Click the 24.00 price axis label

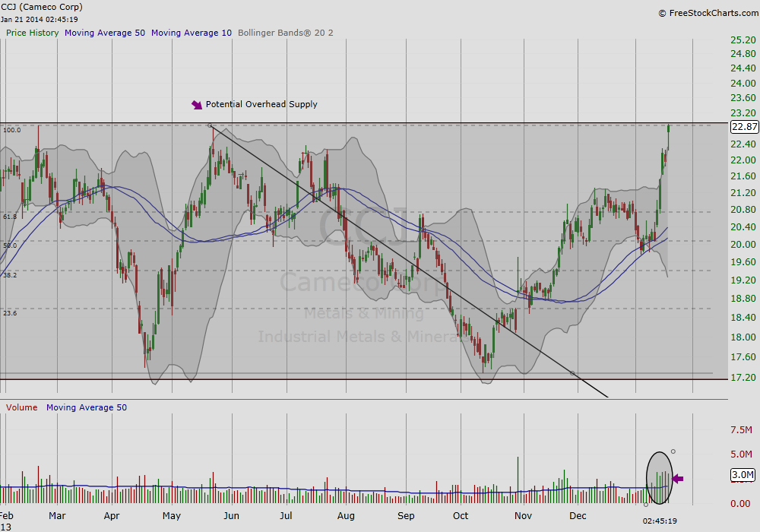click(x=743, y=84)
